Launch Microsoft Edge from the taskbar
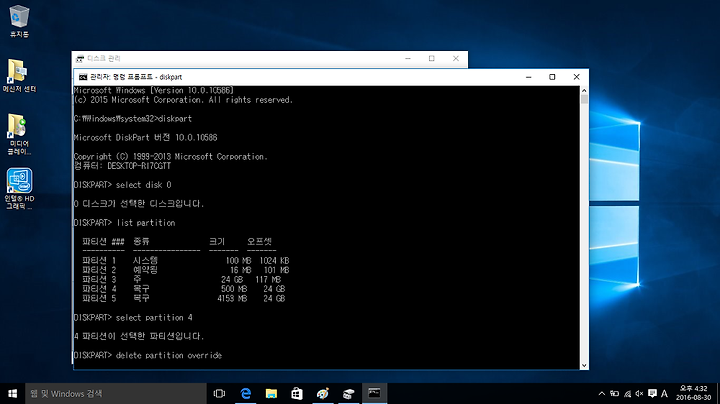This screenshot has width=720, height=404. point(246,393)
